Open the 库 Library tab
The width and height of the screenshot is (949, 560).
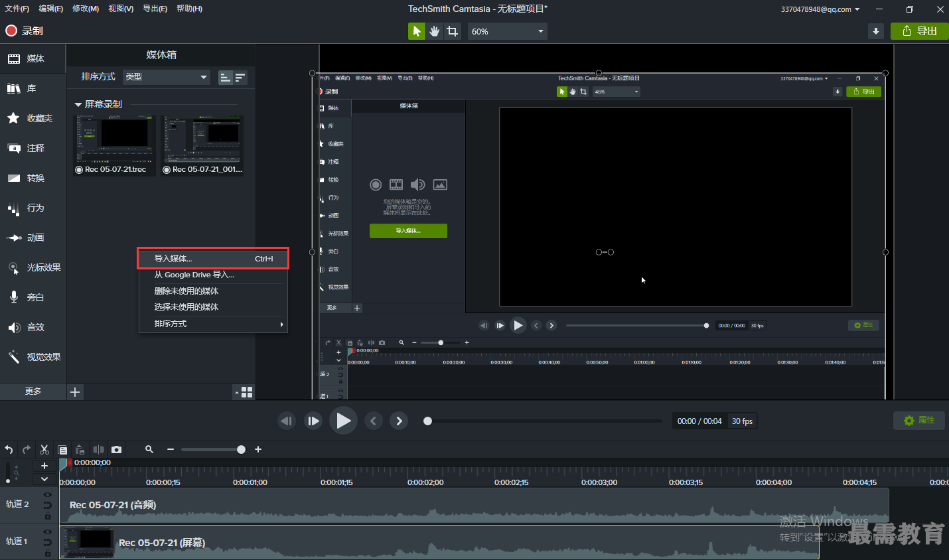coord(33,88)
